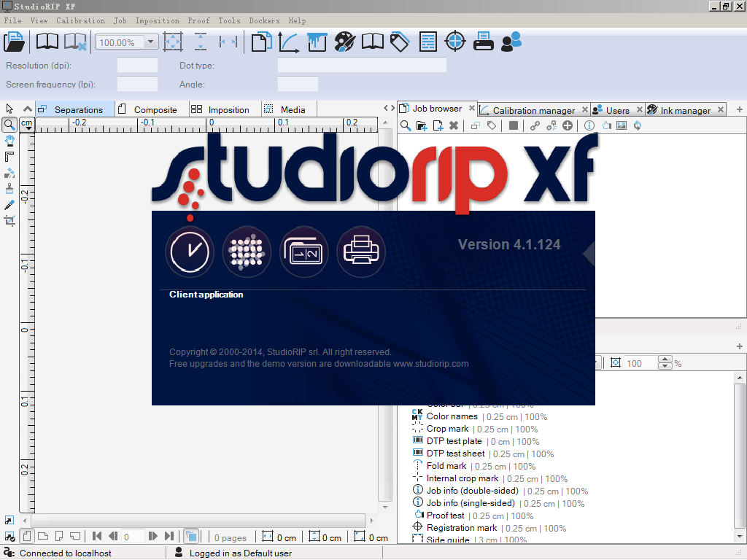The image size is (747, 560).
Task: Click the chain link icon in the Job browser toolbar
Action: pyautogui.click(x=535, y=125)
